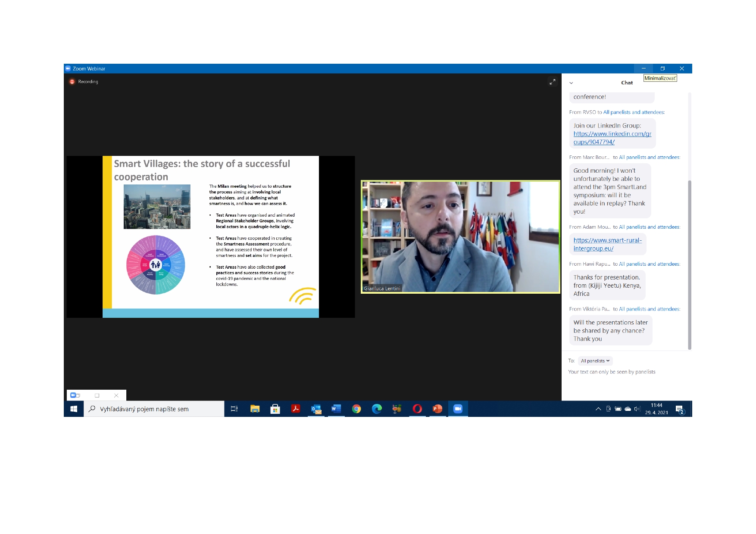Click the battery icon in system tray
The height and width of the screenshot is (534, 756).
[x=618, y=409]
